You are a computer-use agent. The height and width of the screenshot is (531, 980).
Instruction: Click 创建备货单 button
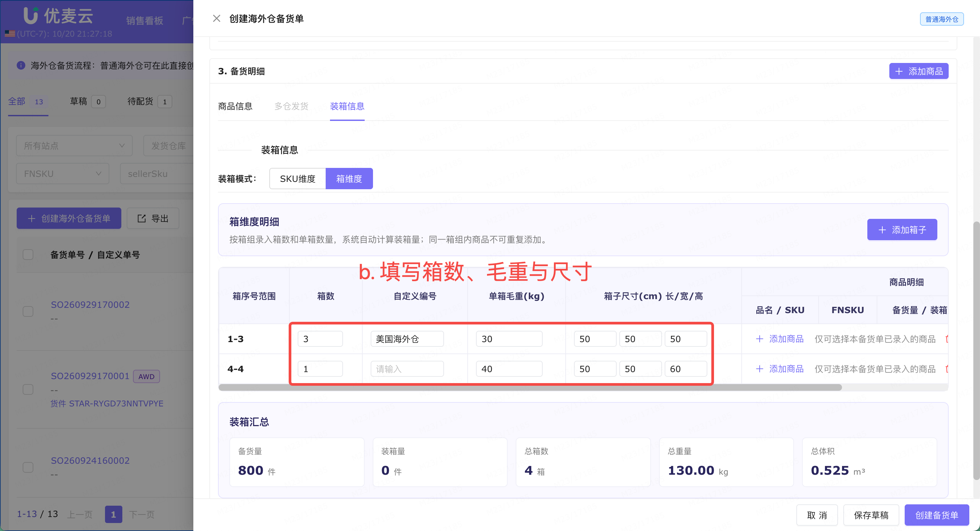point(937,515)
